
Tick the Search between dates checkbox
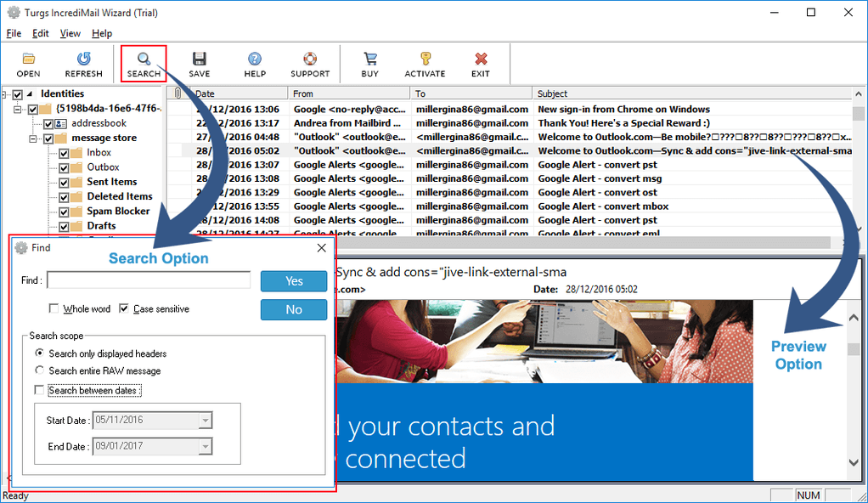click(x=40, y=390)
